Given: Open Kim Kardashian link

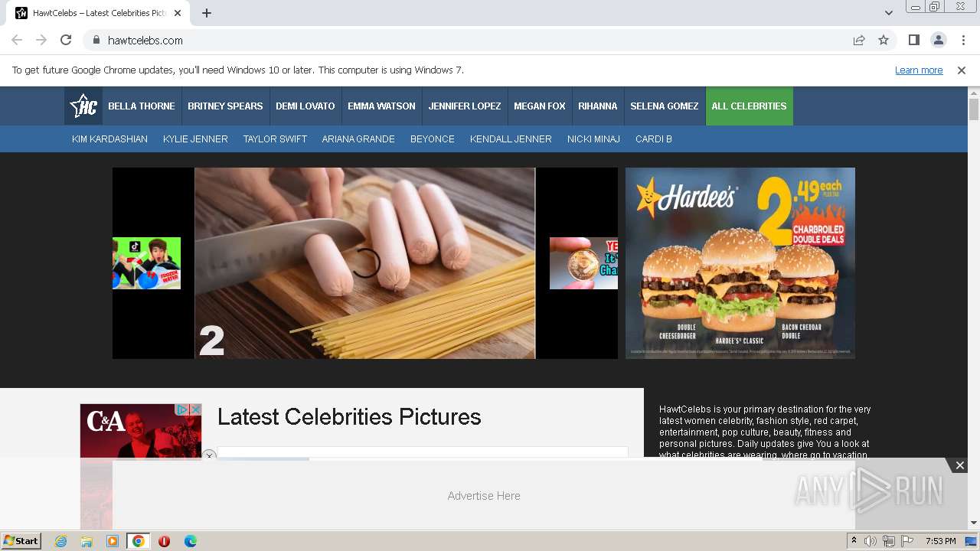Looking at the screenshot, I should click(109, 139).
